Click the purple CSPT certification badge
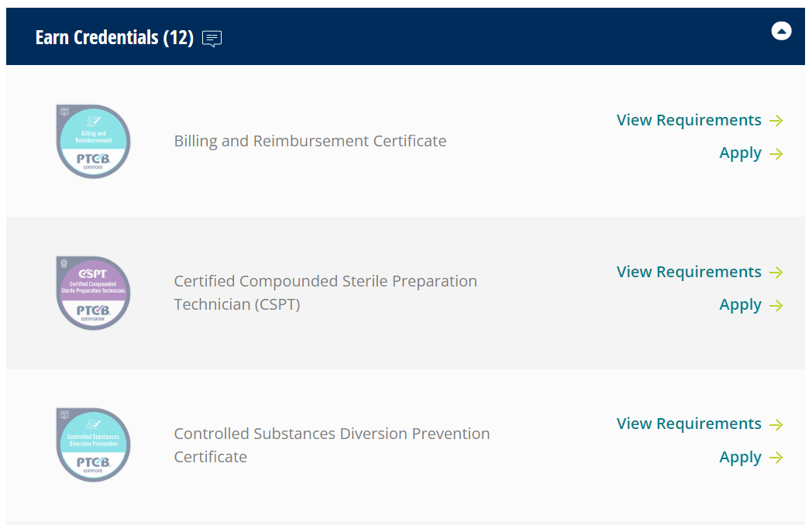The width and height of the screenshot is (812, 525). click(x=93, y=293)
